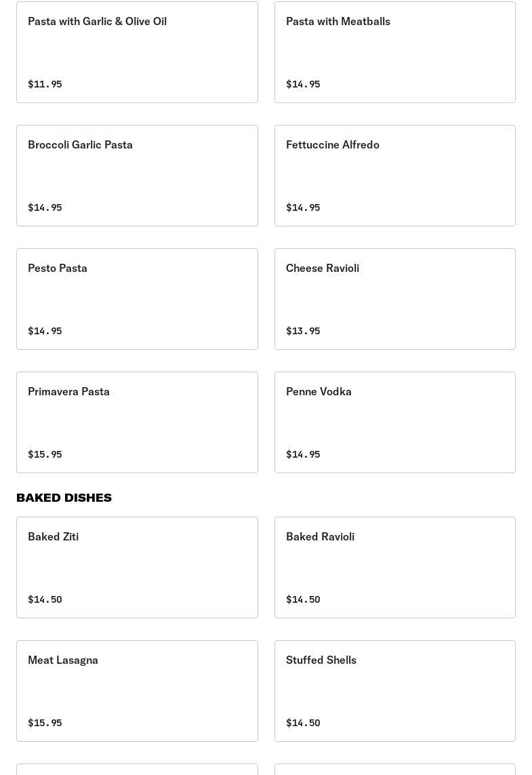532x775 pixels.
Task: Open Pasta with Garlic & Olive Oil item
Action: pyautogui.click(x=137, y=52)
